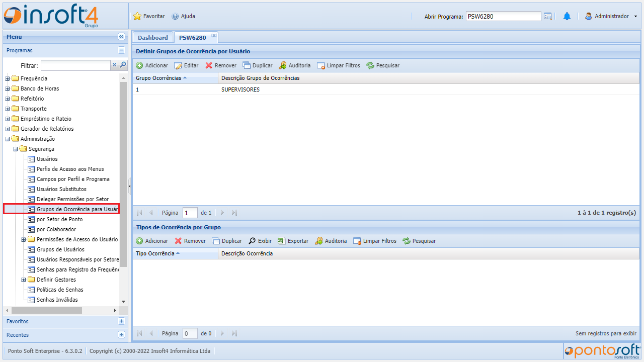Viewport: 644px width, 362px height.
Task: Expand the Definir Gestores folder
Action: point(24,280)
